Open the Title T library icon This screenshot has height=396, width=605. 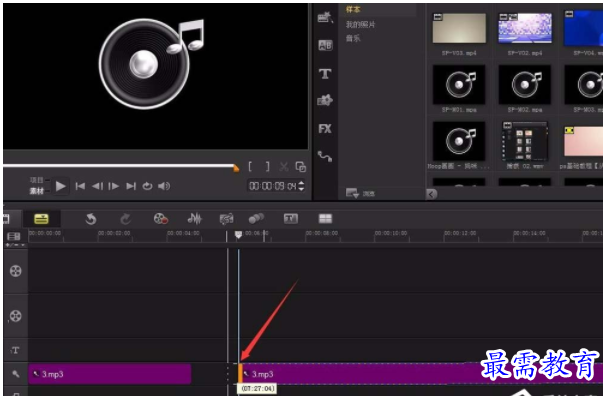[325, 73]
